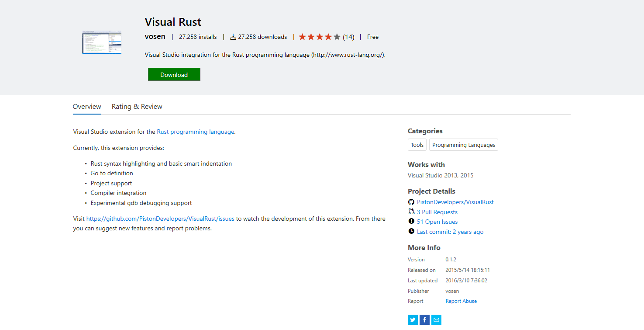Click the Rust syntax highlighting bullet item

(161, 164)
